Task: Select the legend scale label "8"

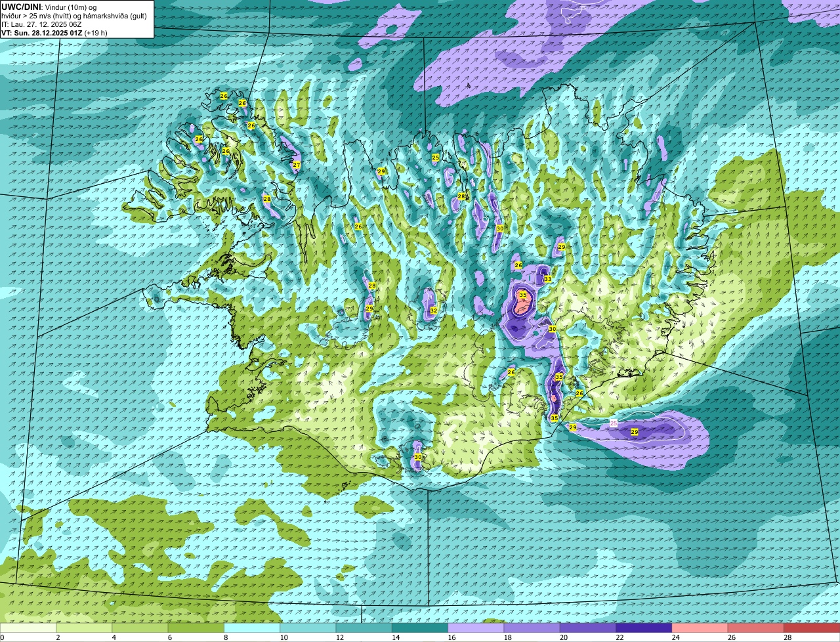Action: [x=226, y=637]
